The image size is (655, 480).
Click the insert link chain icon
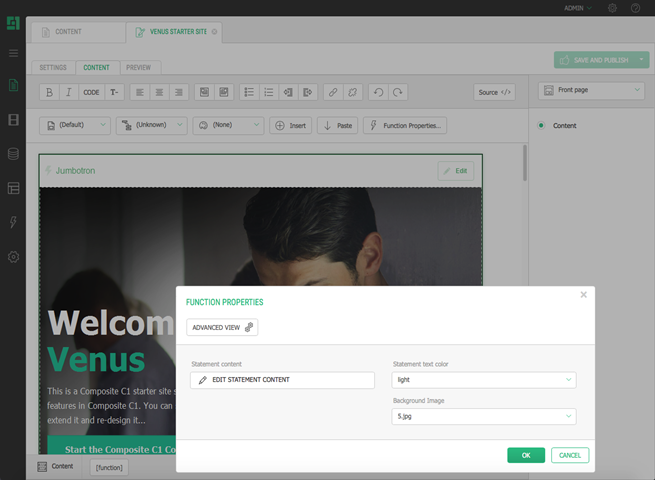click(333, 92)
